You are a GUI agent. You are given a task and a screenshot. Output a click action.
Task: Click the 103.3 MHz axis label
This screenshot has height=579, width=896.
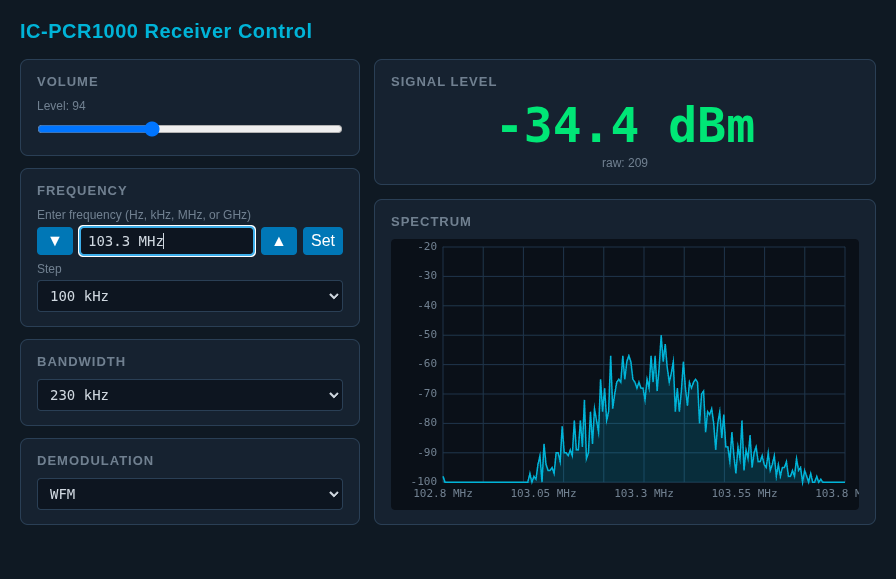[x=644, y=493]
